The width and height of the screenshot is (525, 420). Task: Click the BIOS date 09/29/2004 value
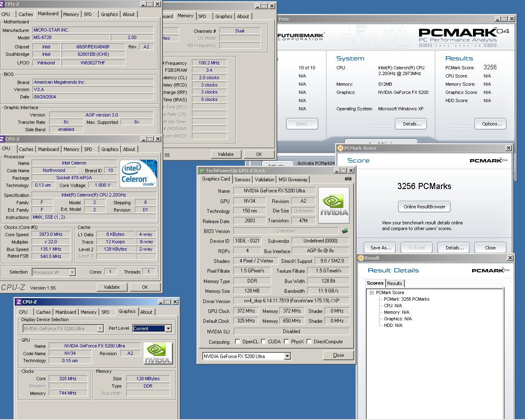(x=93, y=97)
